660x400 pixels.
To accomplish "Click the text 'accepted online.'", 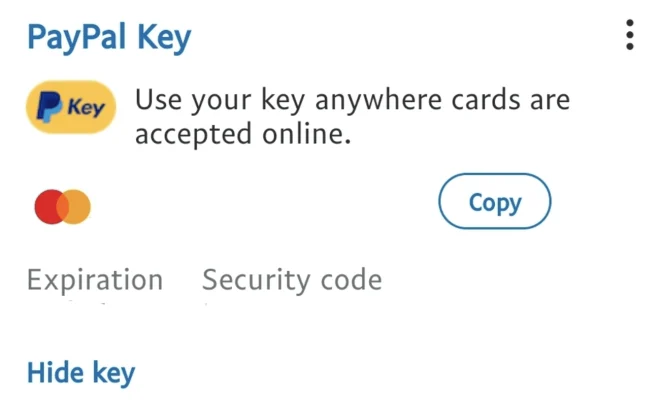I will (243, 134).
